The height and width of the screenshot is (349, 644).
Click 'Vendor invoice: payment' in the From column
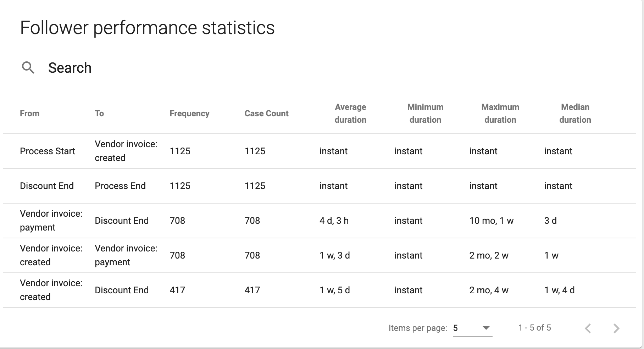[x=51, y=221]
